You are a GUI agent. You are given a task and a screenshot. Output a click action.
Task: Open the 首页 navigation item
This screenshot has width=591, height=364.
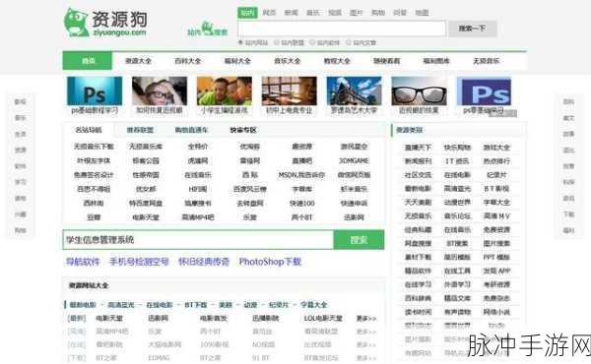[x=88, y=61]
